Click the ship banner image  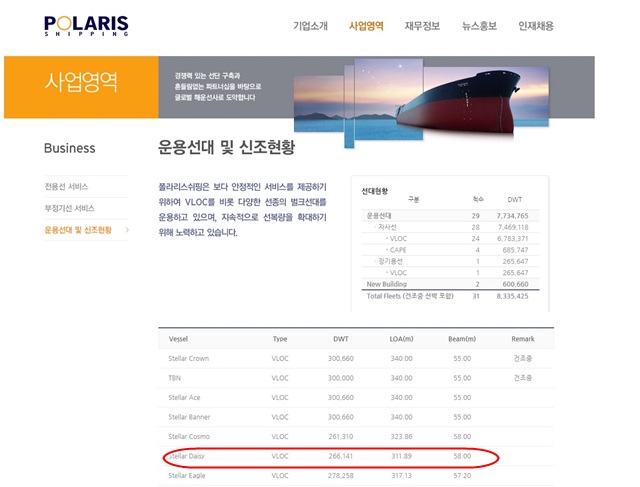click(x=422, y=102)
